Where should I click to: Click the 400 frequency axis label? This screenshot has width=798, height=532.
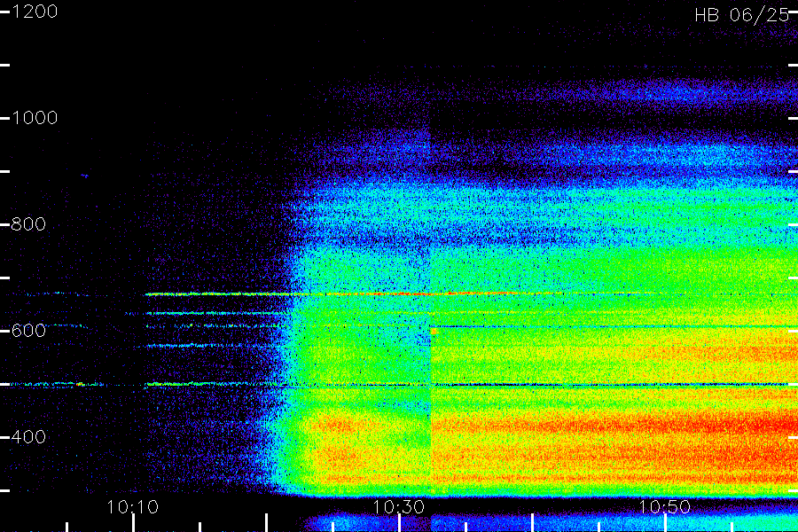point(28,437)
